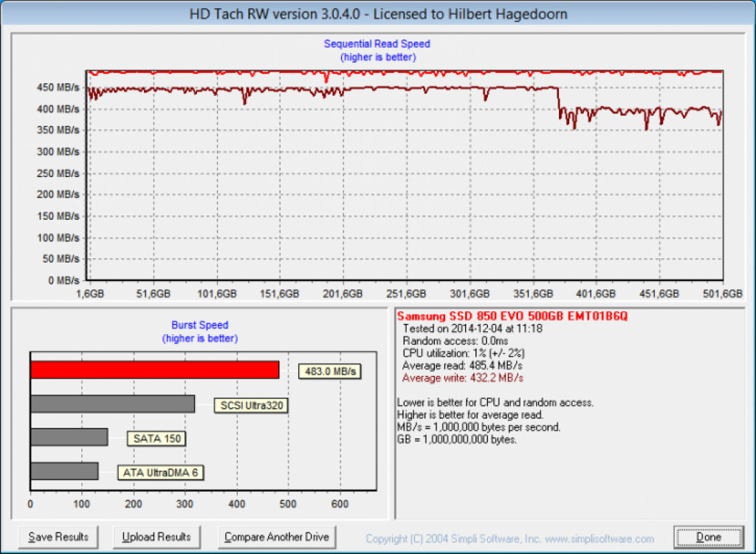Click the Simpli Software copyright line
The width and height of the screenshot is (756, 554).
[x=509, y=539]
